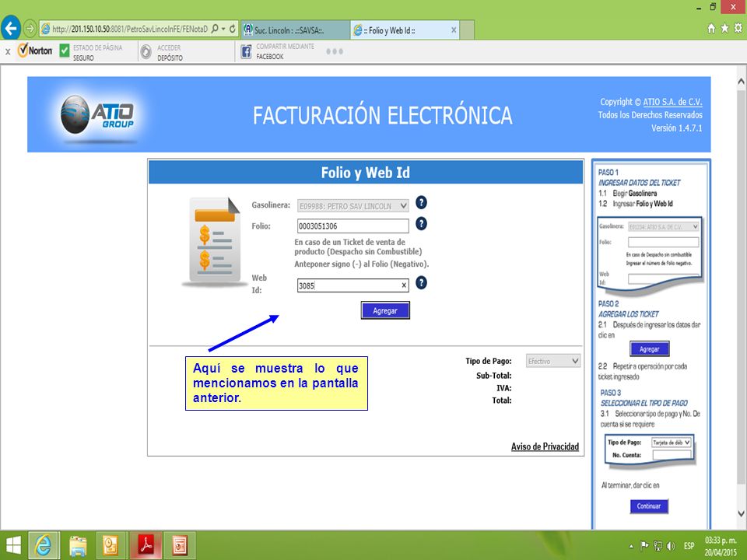Click the page scrollbar down arrow
The width and height of the screenshot is (747, 560).
click(741, 513)
